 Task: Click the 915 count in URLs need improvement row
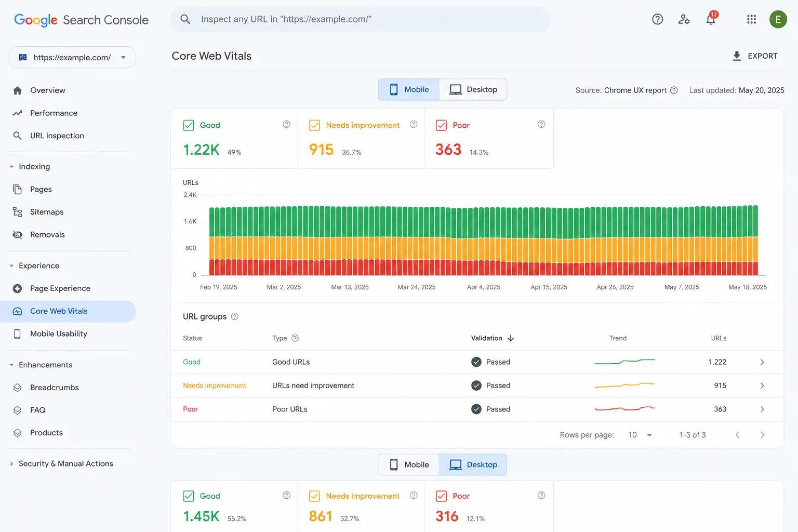coord(720,385)
